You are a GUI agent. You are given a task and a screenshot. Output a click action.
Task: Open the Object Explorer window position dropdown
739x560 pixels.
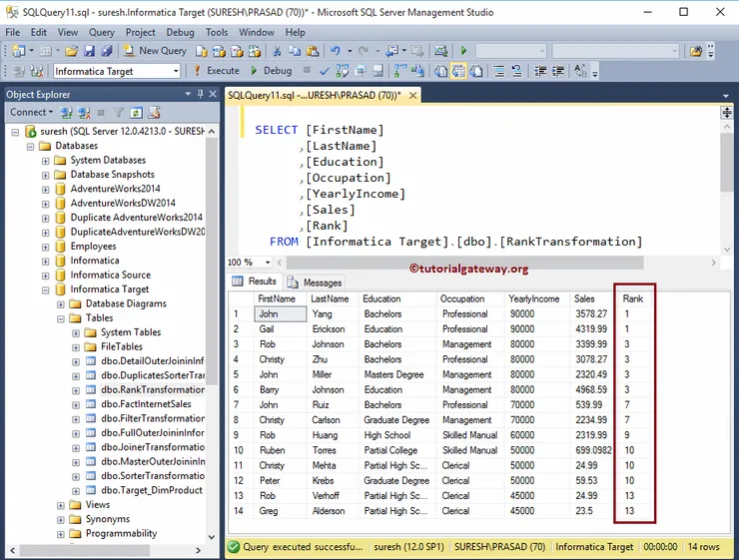(x=188, y=94)
